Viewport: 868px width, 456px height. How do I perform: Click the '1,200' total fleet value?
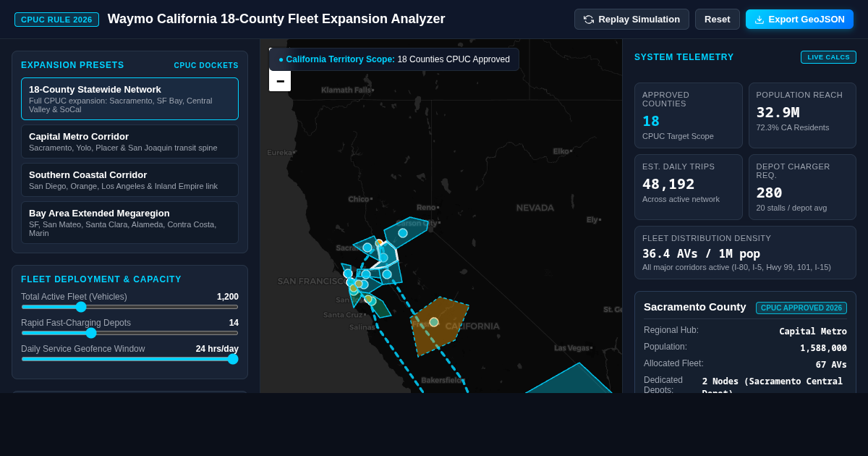(228, 297)
